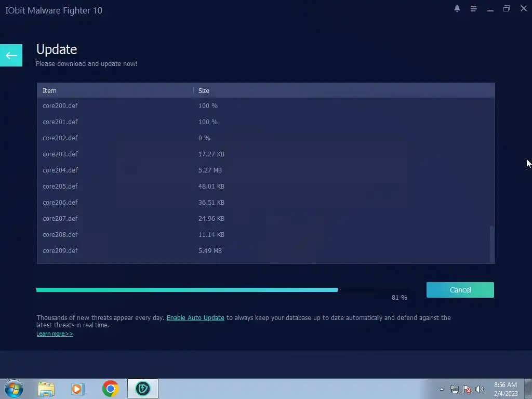Click the update list scrollbar thumb
The width and height of the screenshot is (532, 399).
click(x=491, y=244)
